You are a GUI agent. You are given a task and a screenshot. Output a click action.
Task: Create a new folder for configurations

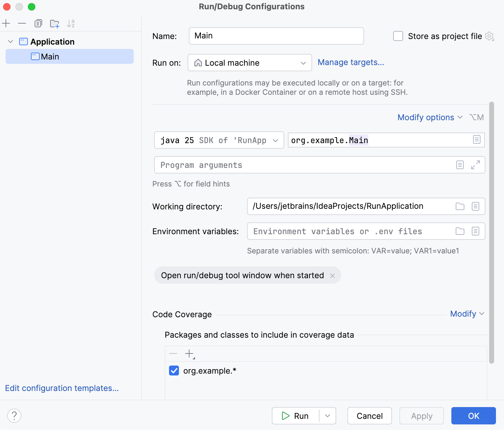pos(55,23)
